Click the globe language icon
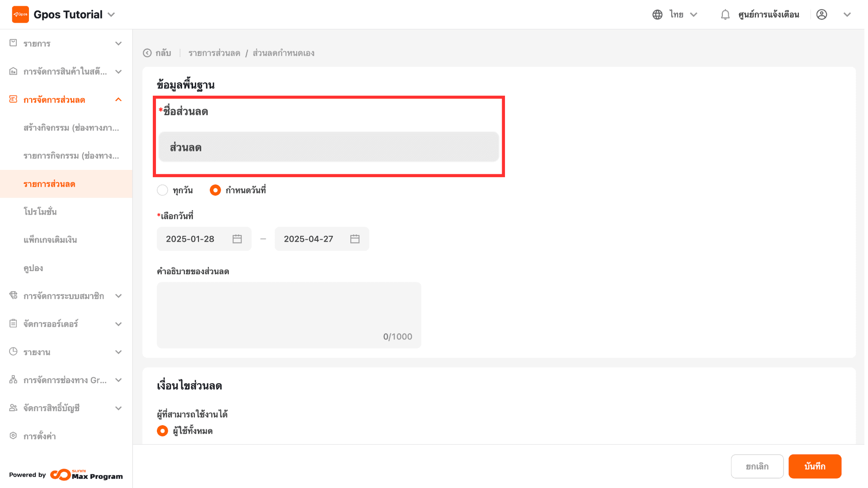868x488 pixels. click(657, 14)
